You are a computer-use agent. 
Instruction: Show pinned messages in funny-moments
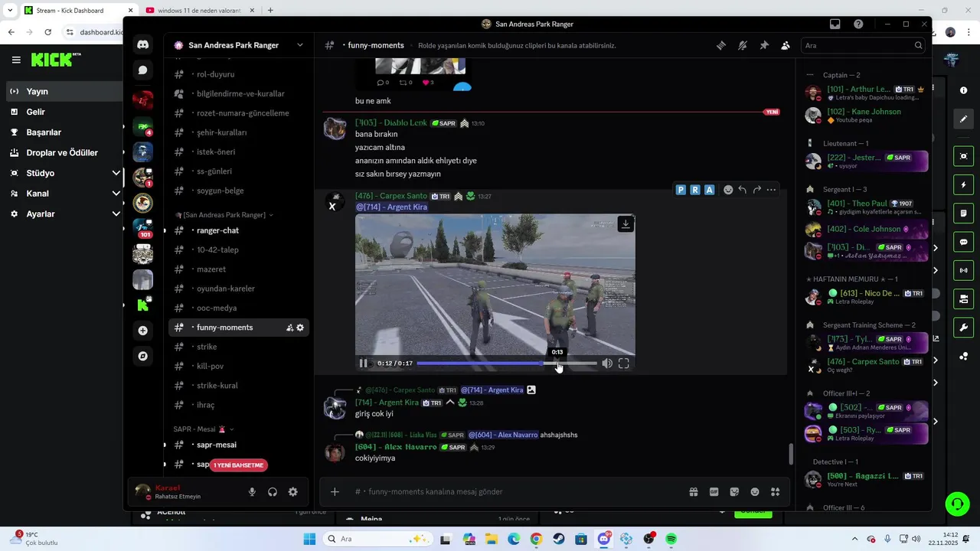[763, 46]
